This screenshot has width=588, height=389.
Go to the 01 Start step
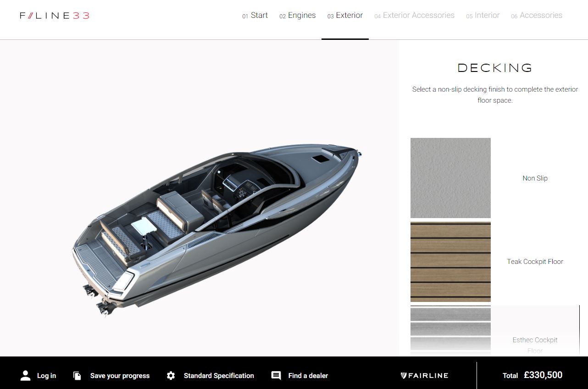[255, 16]
